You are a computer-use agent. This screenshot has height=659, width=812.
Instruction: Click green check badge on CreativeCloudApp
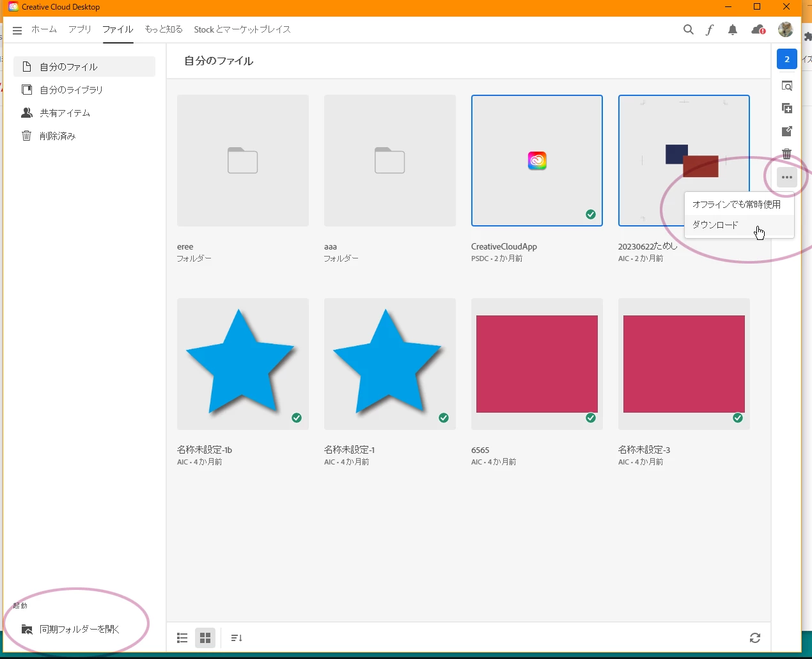591,214
